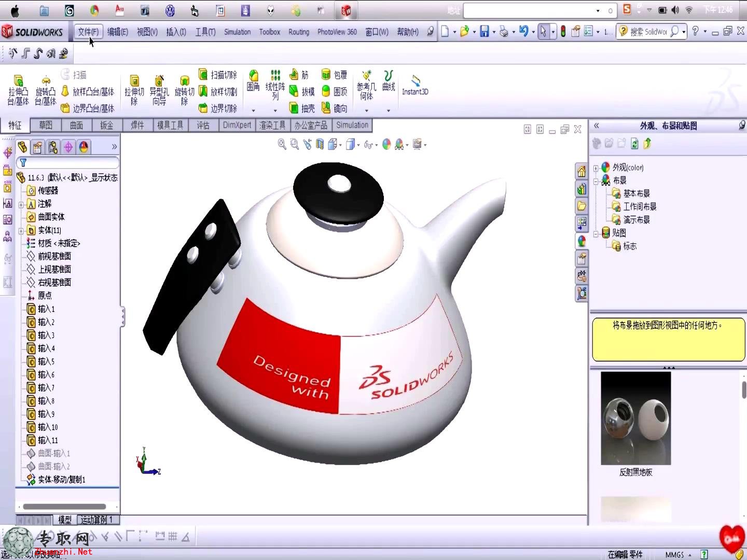Viewport: 747px width, 560px height.
Task: Choose the Shell (抽壳) tool
Action: tap(302, 108)
